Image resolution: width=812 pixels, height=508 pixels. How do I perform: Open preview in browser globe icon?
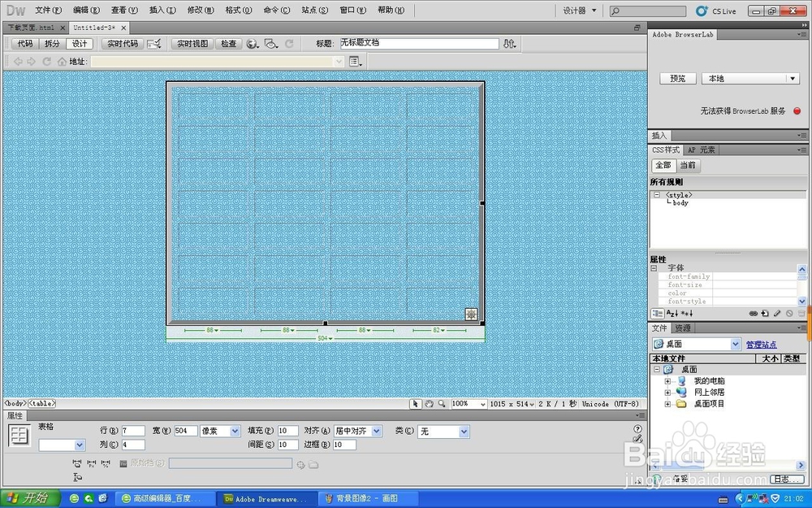[x=253, y=44]
